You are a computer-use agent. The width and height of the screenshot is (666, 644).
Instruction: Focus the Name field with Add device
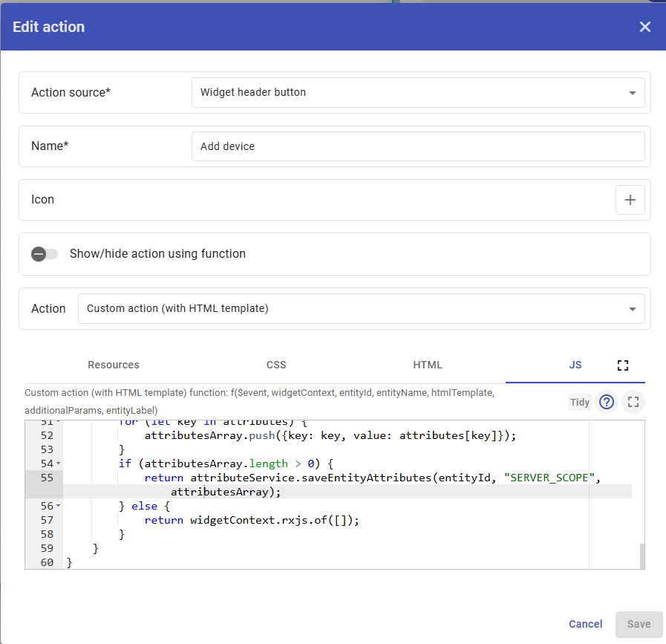[417, 146]
